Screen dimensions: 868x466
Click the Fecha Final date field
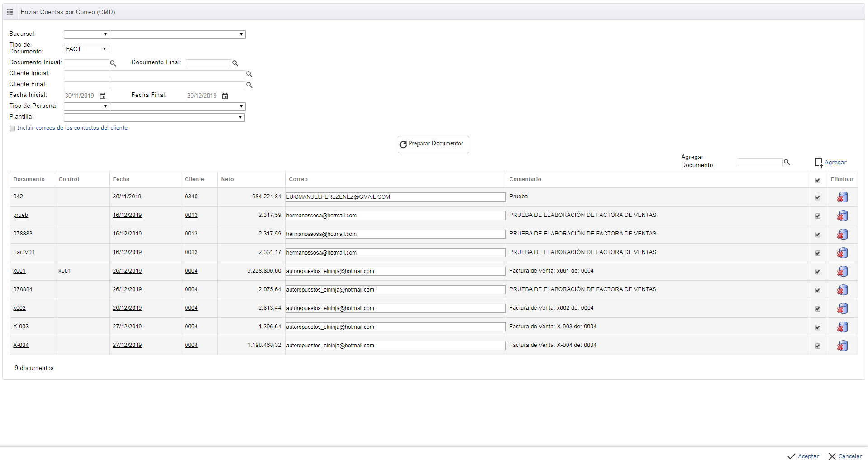coord(204,96)
